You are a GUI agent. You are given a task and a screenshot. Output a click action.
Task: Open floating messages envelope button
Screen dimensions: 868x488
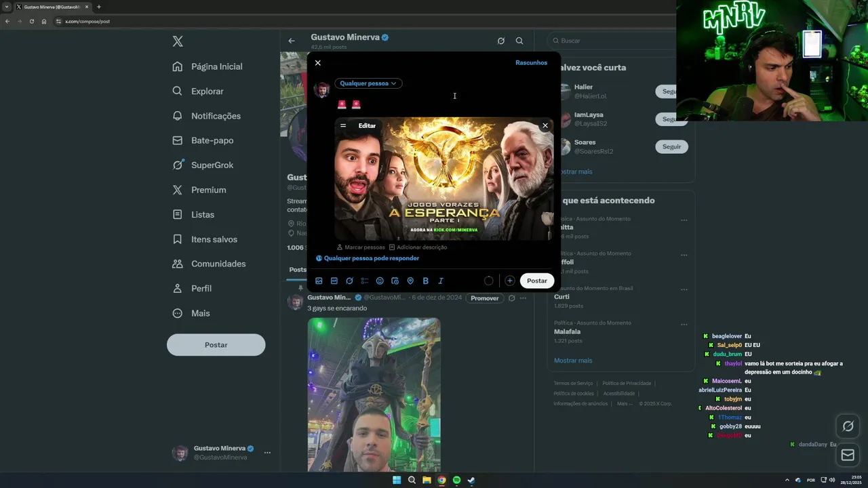(x=848, y=455)
